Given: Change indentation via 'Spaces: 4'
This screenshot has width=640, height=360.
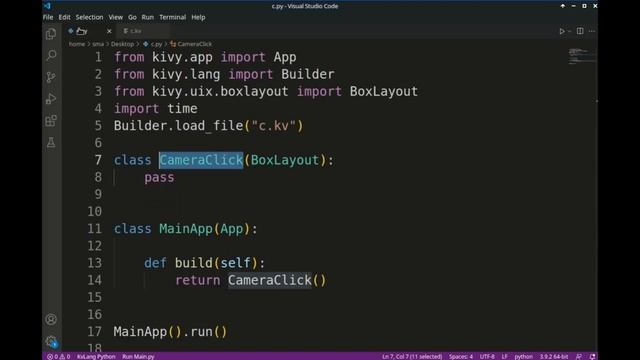Looking at the screenshot, I should [461, 356].
